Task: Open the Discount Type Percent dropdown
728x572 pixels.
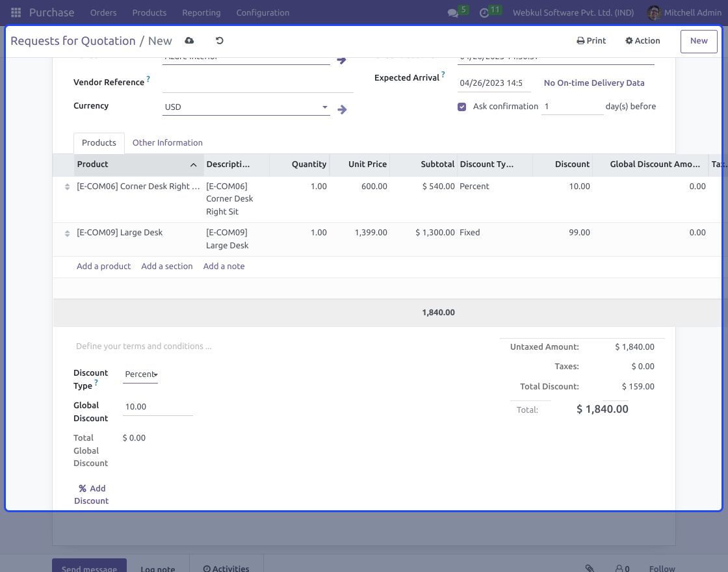Action: click(x=140, y=374)
